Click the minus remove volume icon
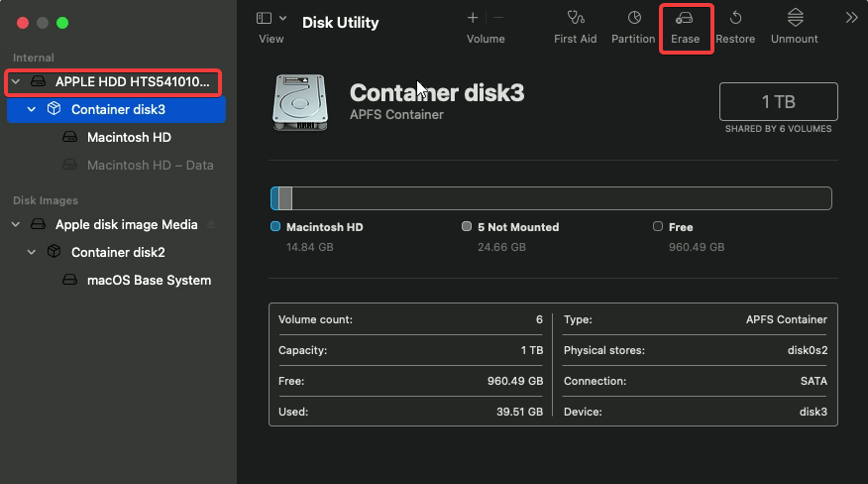 (498, 18)
